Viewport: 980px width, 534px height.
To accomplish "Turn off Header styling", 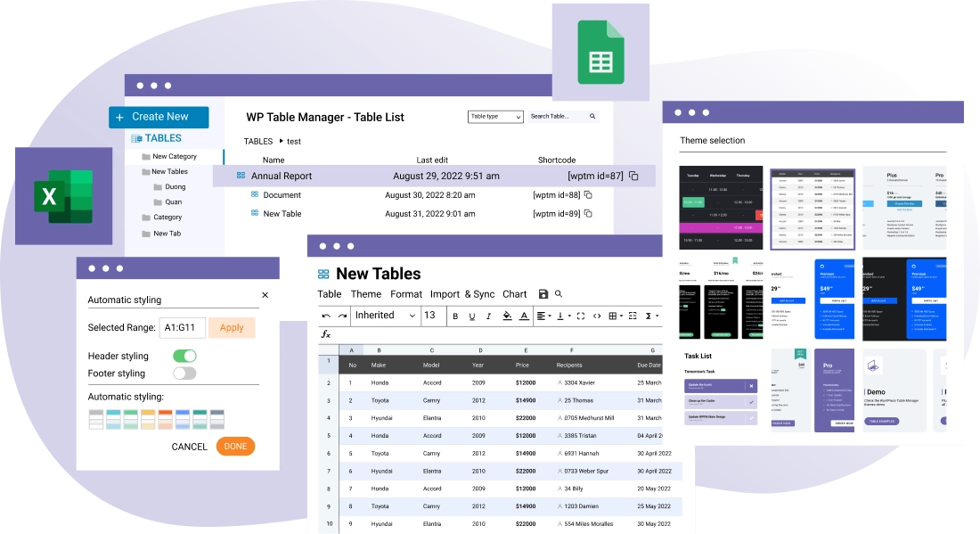I will coord(184,356).
